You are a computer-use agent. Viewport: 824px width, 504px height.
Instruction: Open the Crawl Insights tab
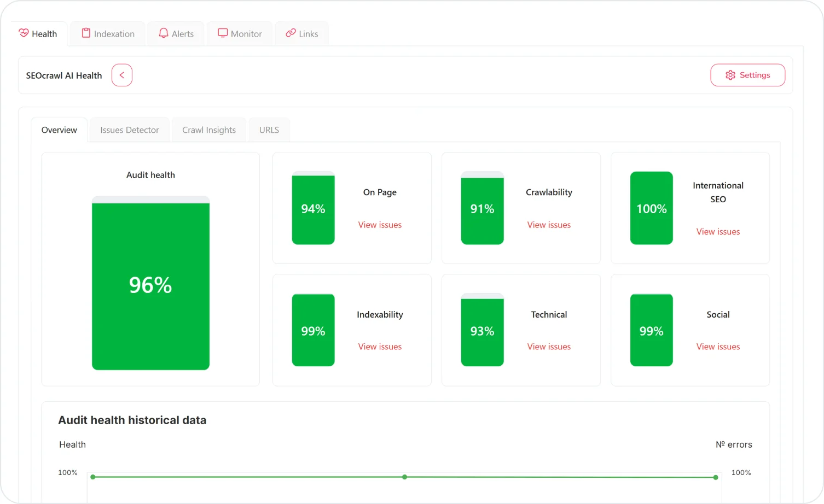coord(209,130)
